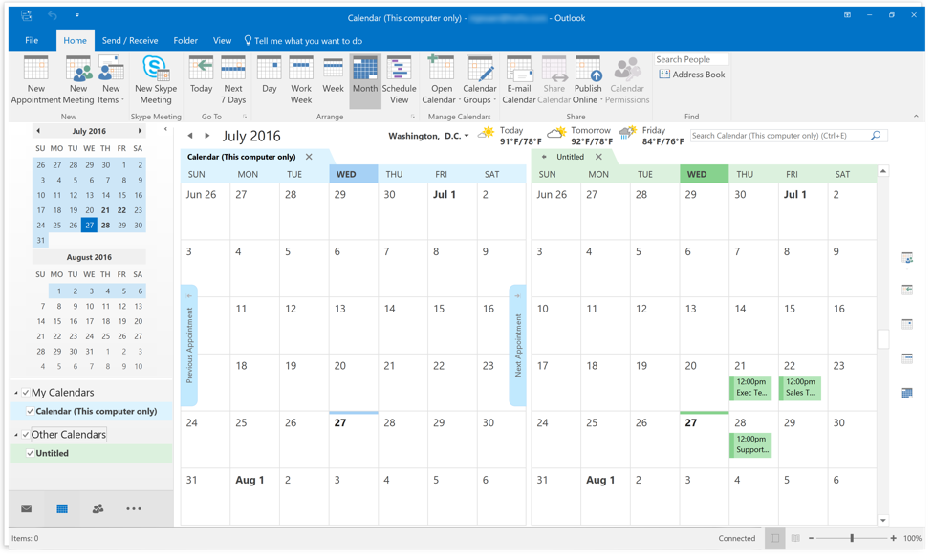This screenshot has width=934, height=560.
Task: Open the File tab
Action: [32, 40]
